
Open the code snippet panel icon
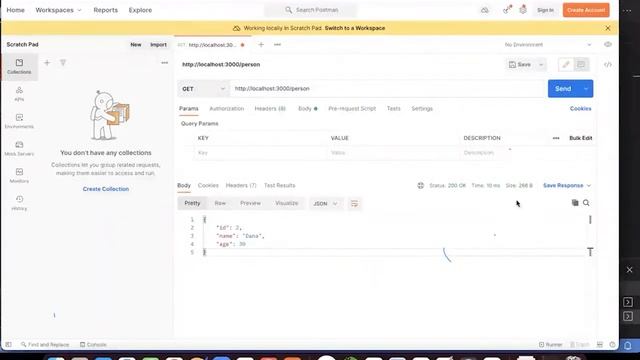[x=608, y=64]
